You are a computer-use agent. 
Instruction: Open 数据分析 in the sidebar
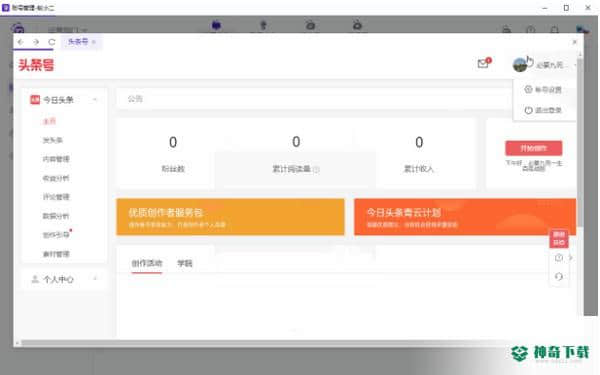(56, 216)
